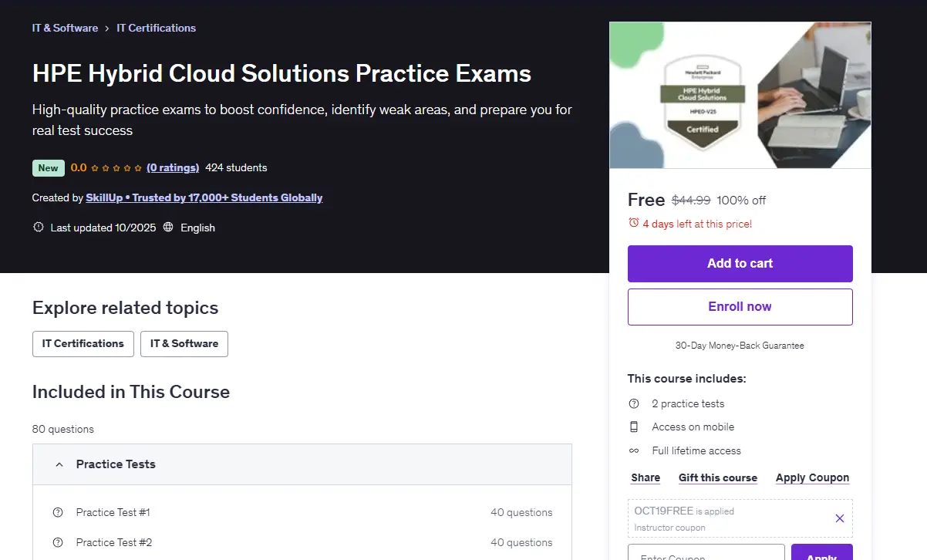Open the SkillUp instructor profile link

pos(204,197)
